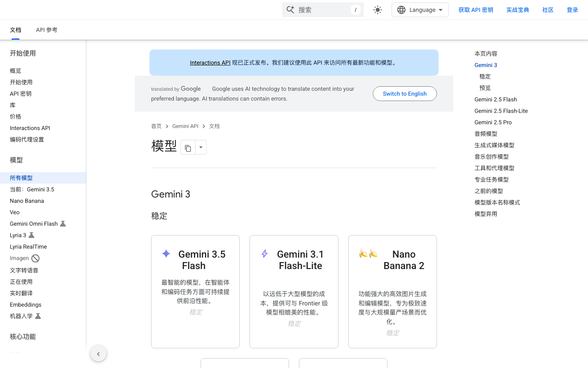
Task: Jump to 音频模型 in page contents
Action: pos(486,134)
